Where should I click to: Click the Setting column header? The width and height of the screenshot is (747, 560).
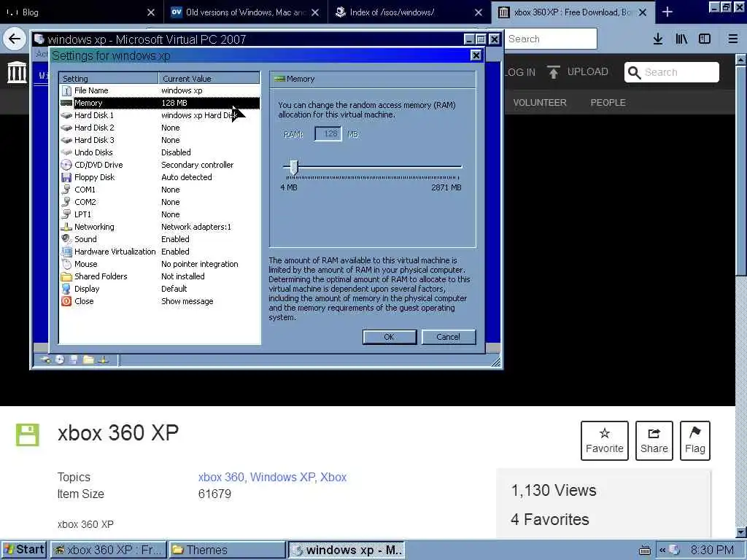(109, 79)
